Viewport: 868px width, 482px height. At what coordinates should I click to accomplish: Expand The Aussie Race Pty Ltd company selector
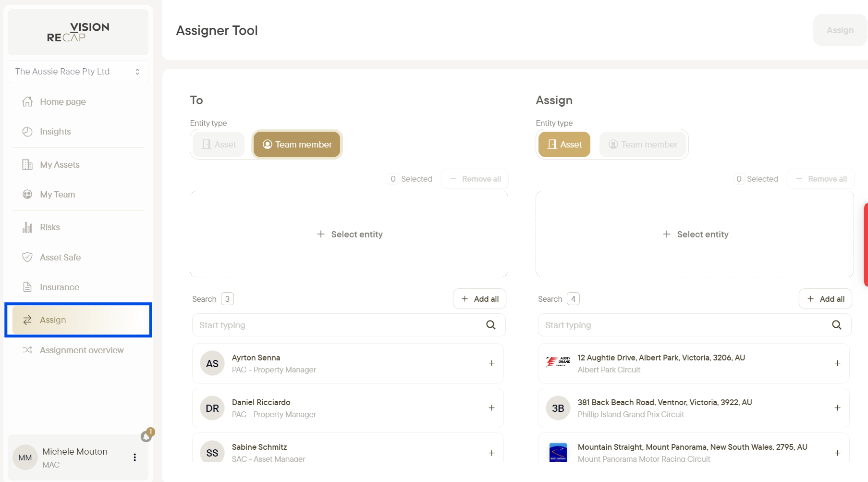tap(78, 72)
